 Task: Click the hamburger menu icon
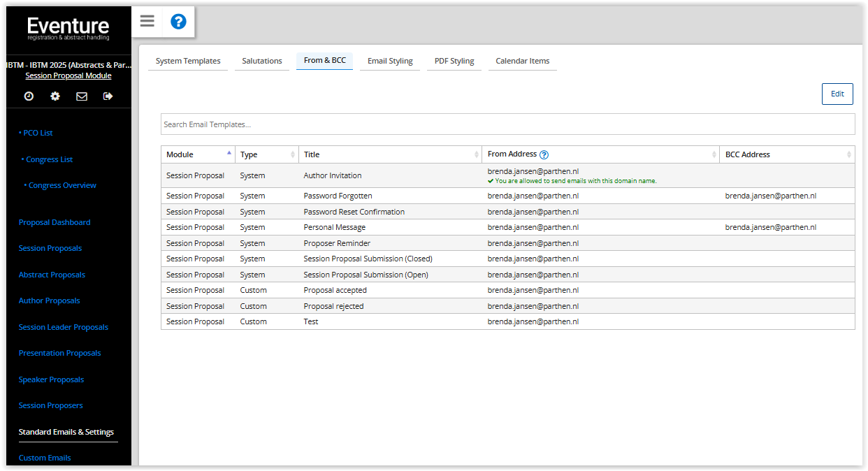pos(147,21)
